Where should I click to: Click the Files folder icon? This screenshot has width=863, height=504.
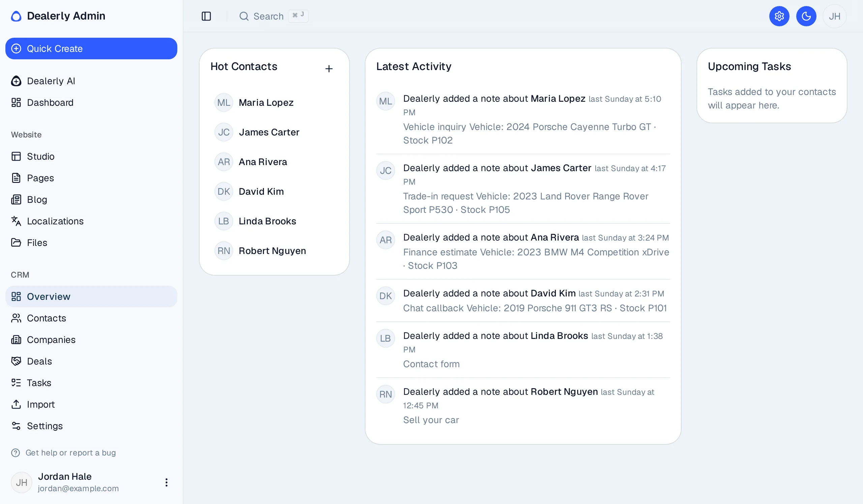(x=16, y=243)
